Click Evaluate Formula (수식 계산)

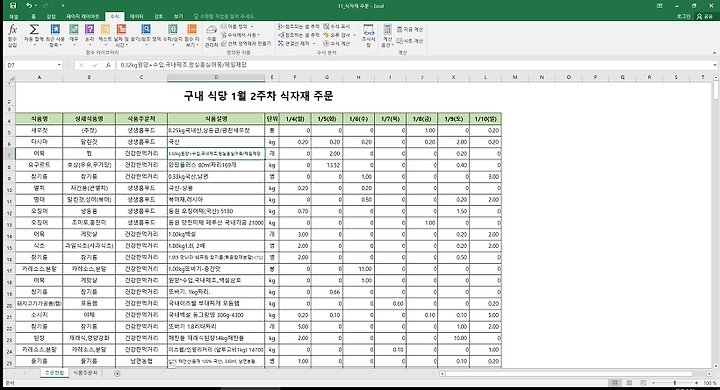click(337, 43)
